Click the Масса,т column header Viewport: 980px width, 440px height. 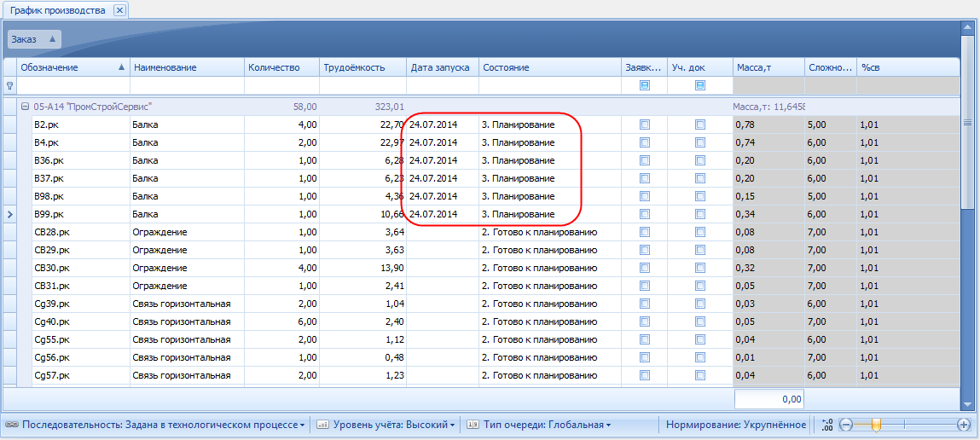[x=768, y=67]
